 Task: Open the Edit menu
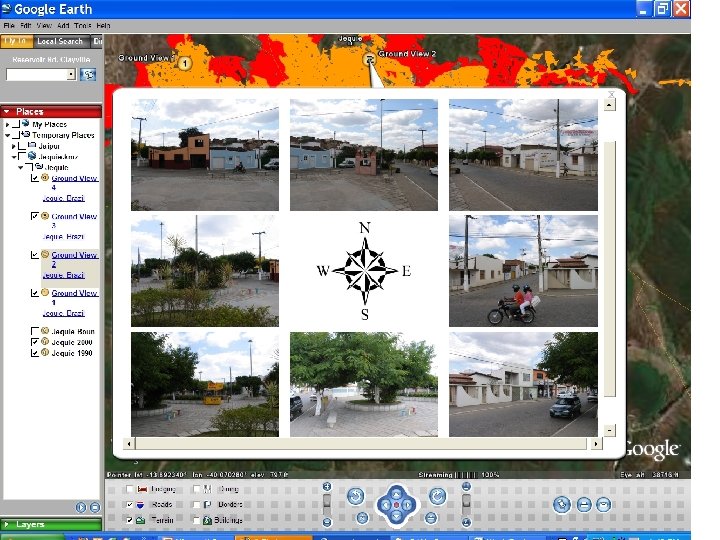pyautogui.click(x=26, y=26)
